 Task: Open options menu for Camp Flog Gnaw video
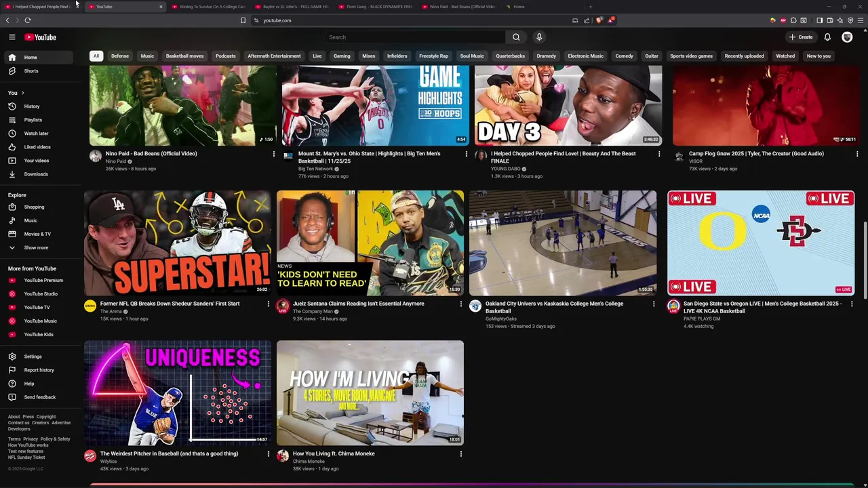[856, 154]
